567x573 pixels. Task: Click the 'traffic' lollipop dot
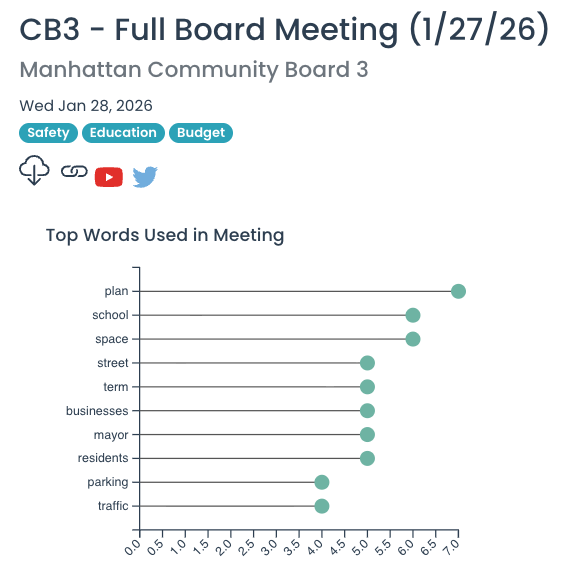point(321,506)
